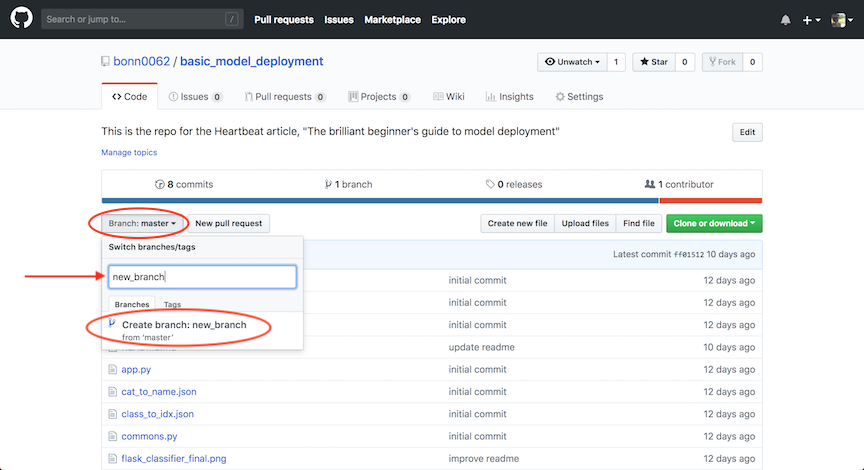
Task: Star this repository
Action: click(653, 62)
